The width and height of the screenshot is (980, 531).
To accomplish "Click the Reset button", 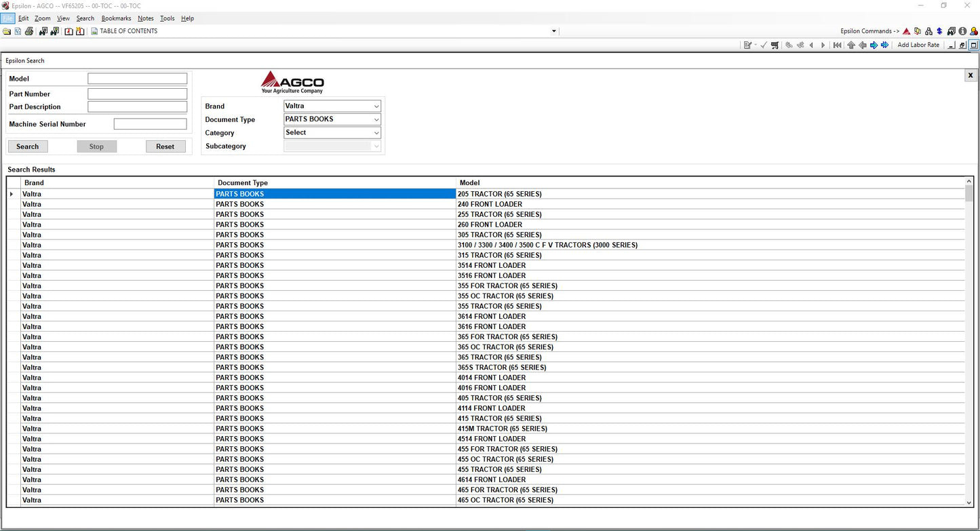I will 165,146.
